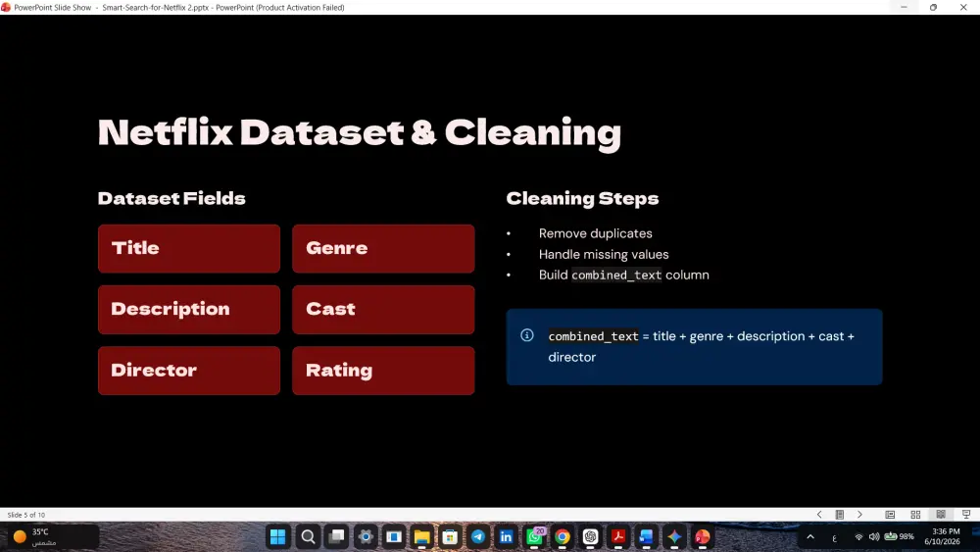Click the info icon in blue box

[x=527, y=335]
